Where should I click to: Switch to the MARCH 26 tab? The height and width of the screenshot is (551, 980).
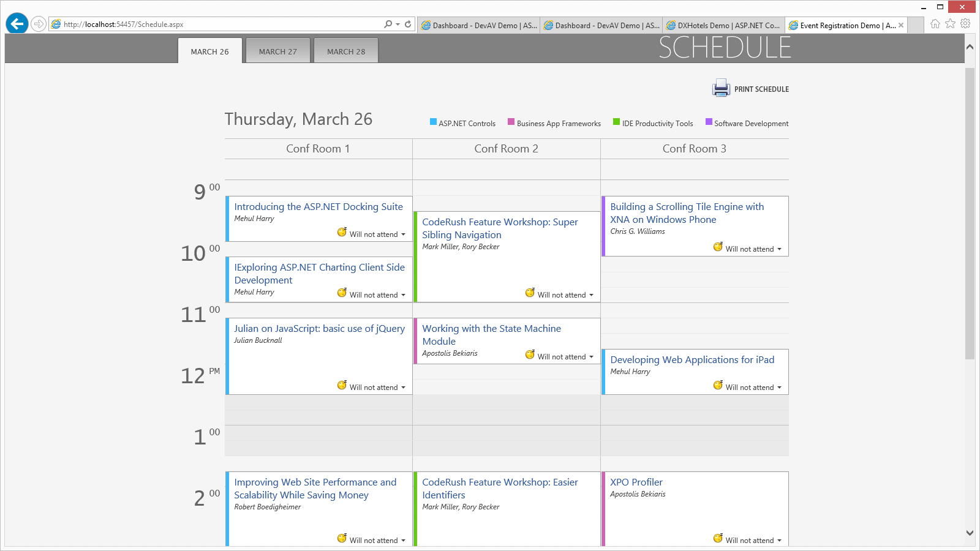tap(210, 51)
